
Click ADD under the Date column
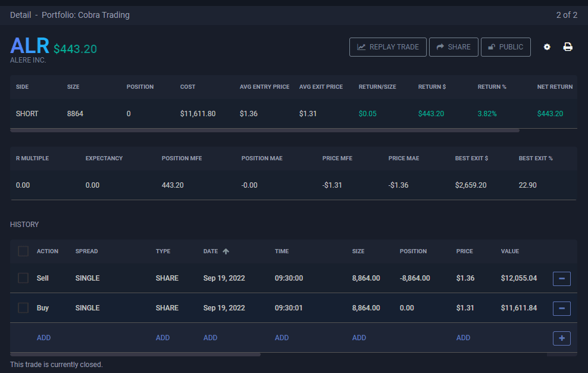point(210,338)
